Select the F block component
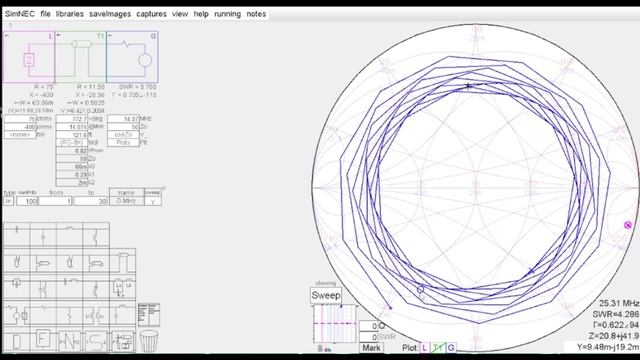 [x=43, y=341]
